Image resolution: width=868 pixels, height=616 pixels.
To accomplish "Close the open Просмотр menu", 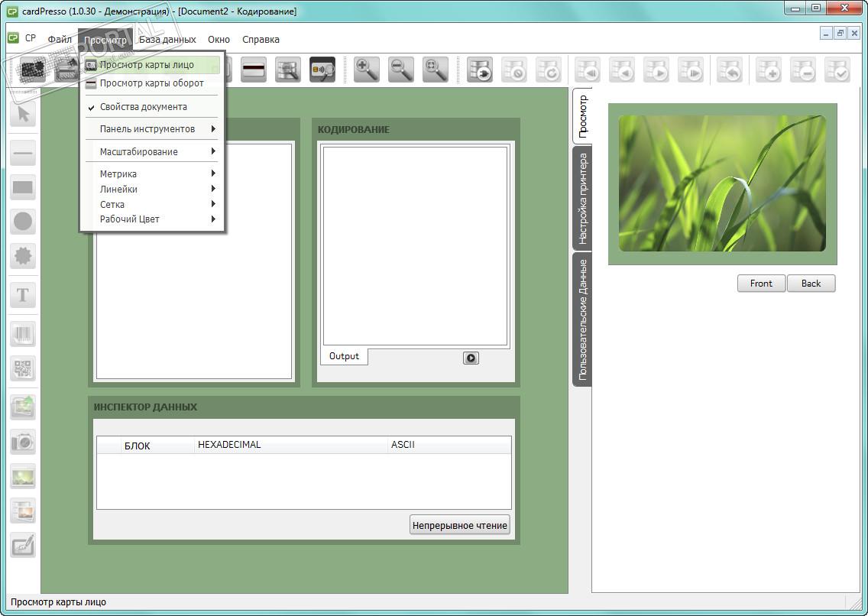I will pyautogui.click(x=105, y=40).
